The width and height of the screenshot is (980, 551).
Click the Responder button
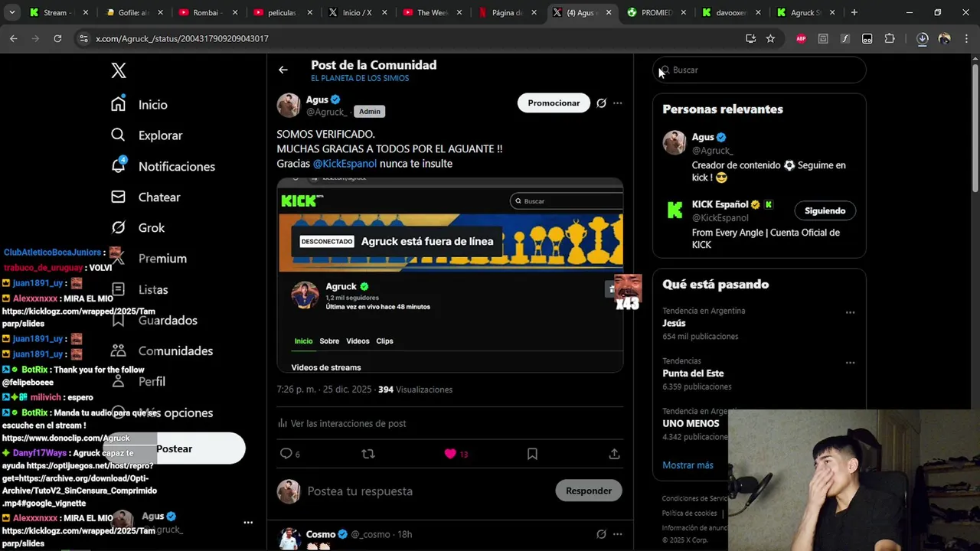589,491
